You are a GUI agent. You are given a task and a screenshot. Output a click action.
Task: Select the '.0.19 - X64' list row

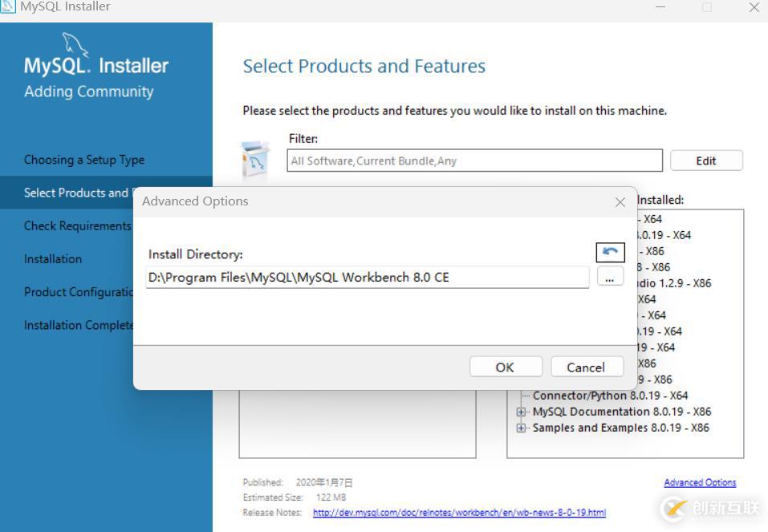coord(664,235)
